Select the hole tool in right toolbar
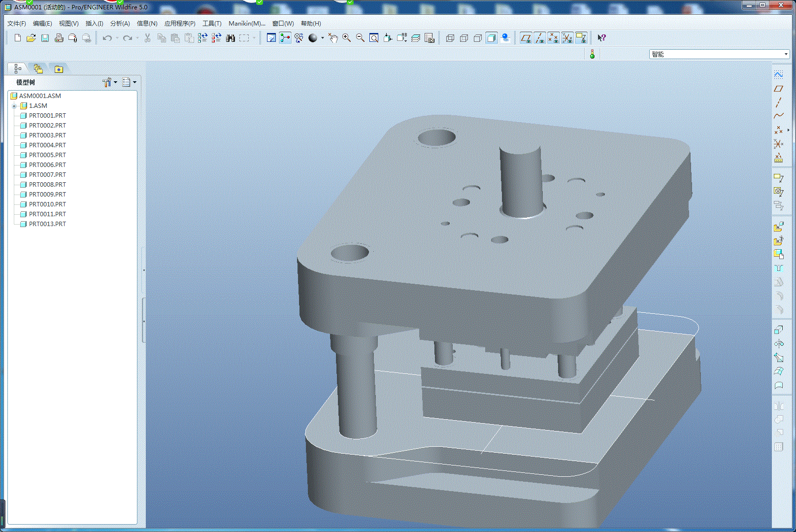 778,268
